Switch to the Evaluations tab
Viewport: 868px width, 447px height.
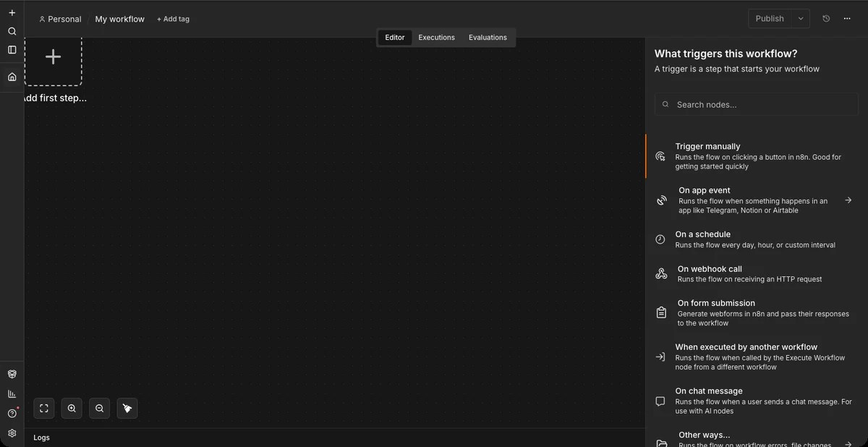pos(488,38)
